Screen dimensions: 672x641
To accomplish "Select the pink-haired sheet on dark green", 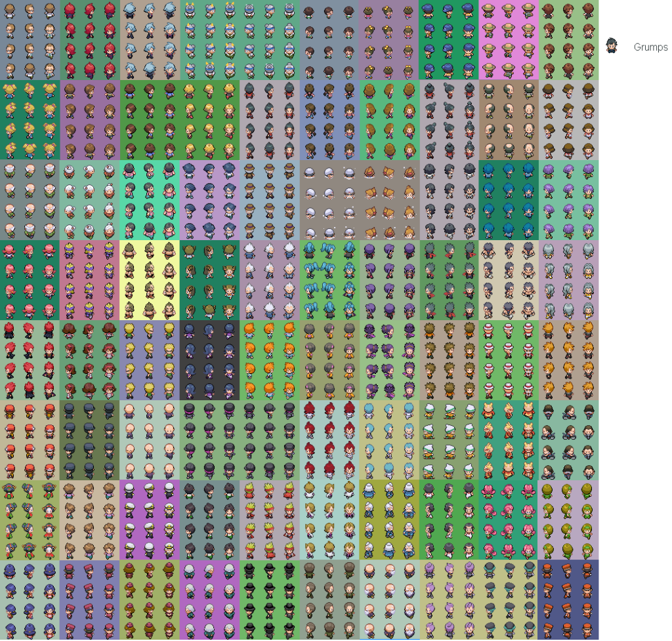I will coord(30,280).
